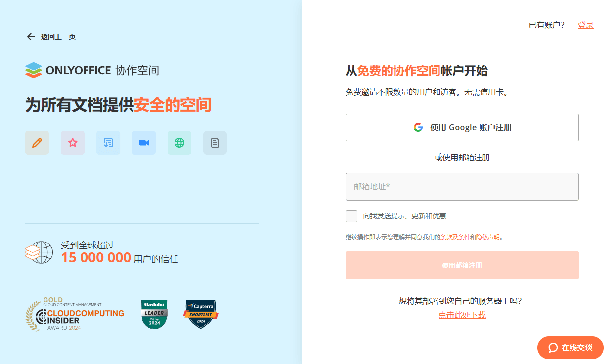Click the 或使用邮箱注册 divider label
The height and width of the screenshot is (364, 614).
(x=462, y=157)
